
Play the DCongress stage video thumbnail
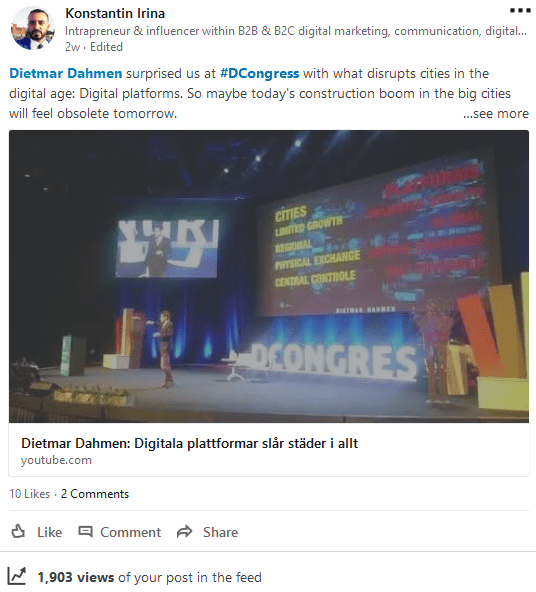pyautogui.click(x=269, y=276)
